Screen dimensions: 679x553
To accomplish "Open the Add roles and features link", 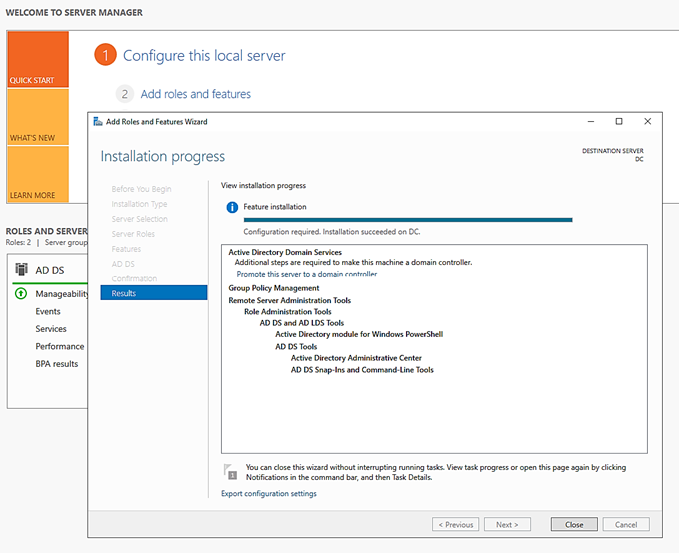I will 196,94.
